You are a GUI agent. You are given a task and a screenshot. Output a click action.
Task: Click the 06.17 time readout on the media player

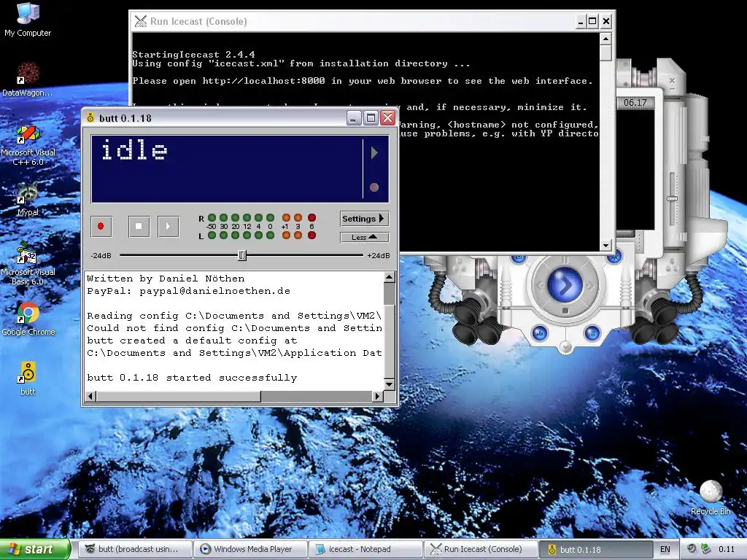[x=635, y=102]
